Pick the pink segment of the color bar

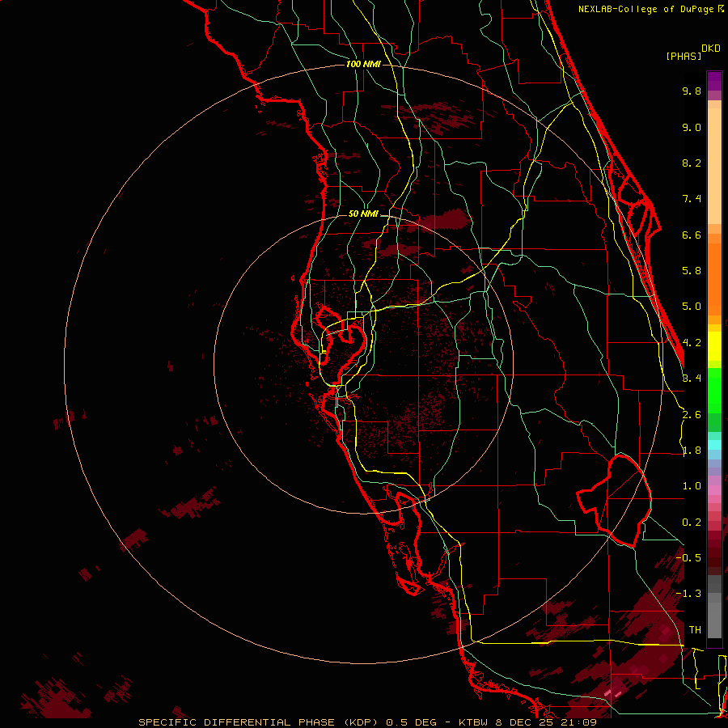click(x=714, y=490)
